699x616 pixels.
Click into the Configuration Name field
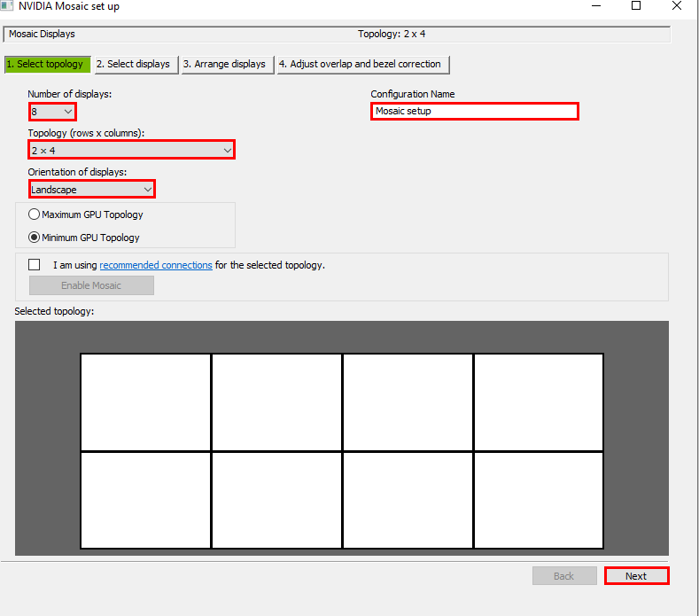474,112
